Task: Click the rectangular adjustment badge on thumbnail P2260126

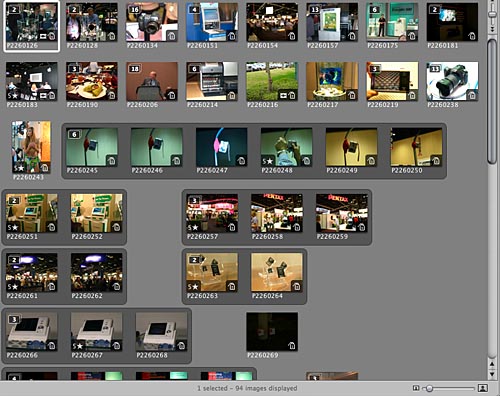Action: pos(43,36)
